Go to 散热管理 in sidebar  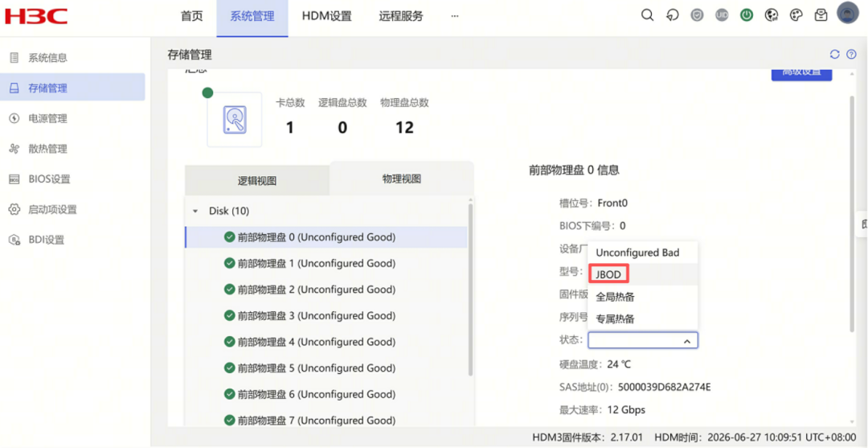coord(47,149)
